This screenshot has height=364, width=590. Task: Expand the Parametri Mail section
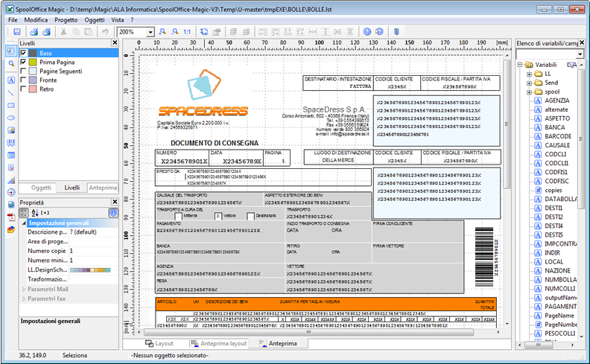(x=24, y=289)
